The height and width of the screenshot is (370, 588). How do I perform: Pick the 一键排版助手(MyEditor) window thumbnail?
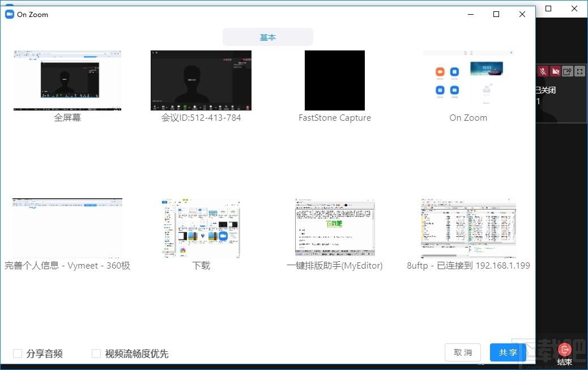(334, 228)
